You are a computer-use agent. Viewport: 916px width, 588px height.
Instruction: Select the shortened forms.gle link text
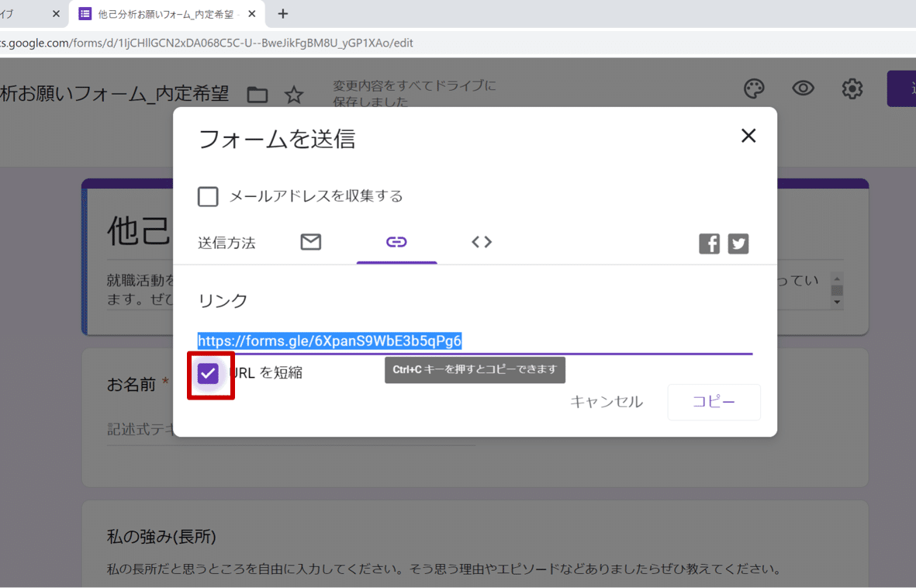pyautogui.click(x=330, y=340)
